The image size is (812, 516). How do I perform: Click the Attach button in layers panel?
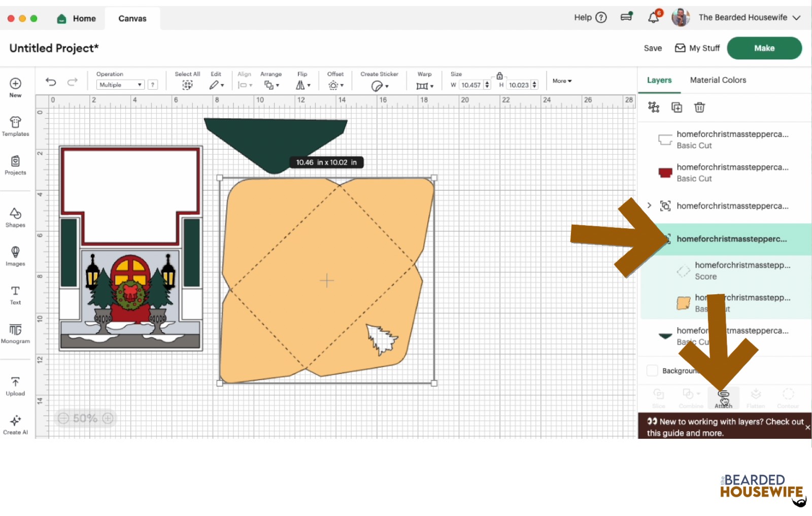724,398
